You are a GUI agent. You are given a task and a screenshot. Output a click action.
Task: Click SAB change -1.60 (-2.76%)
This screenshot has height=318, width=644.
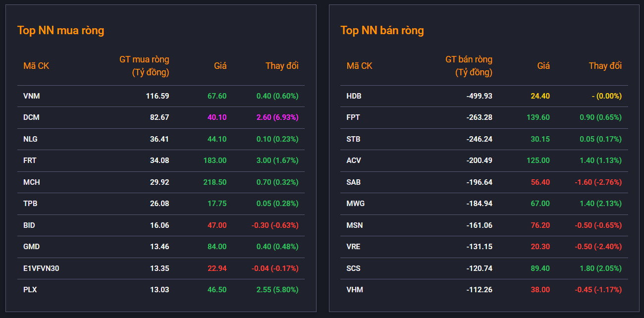coord(598,182)
